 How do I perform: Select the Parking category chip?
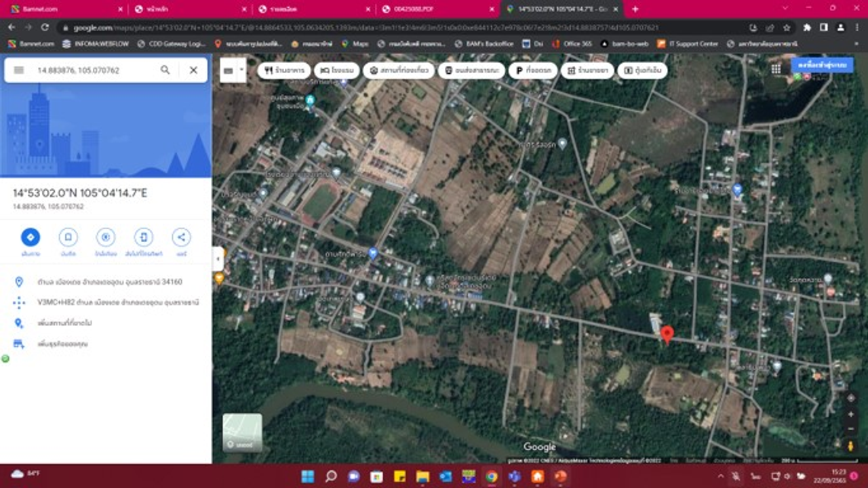[x=532, y=70]
